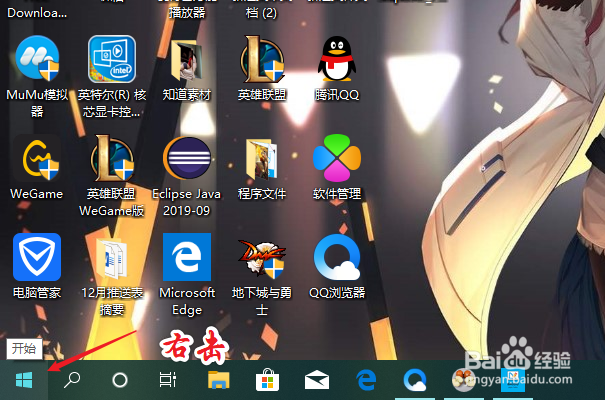Launch Edge from the taskbar
Screen dimensions: 605x400
[x=366, y=380]
